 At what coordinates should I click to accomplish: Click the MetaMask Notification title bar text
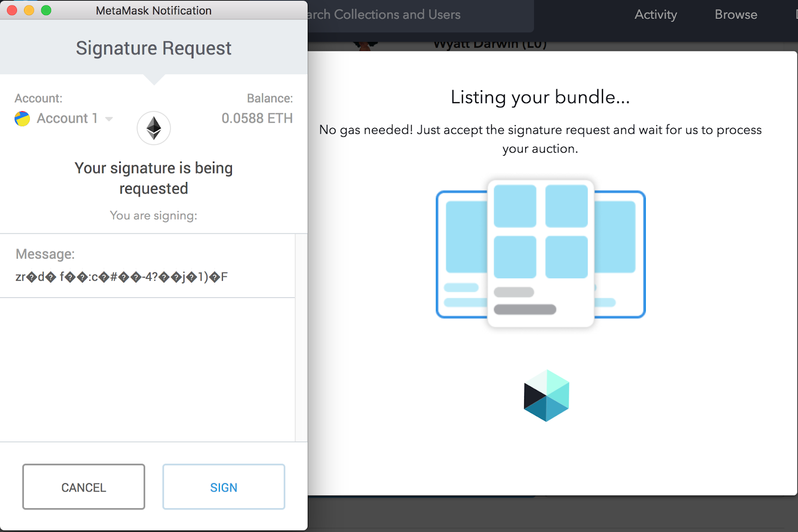[x=154, y=10]
